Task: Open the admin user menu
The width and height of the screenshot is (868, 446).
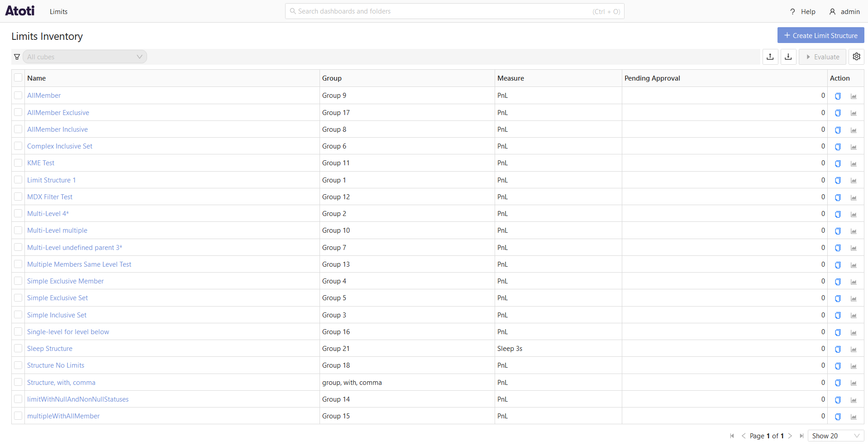Action: click(844, 12)
